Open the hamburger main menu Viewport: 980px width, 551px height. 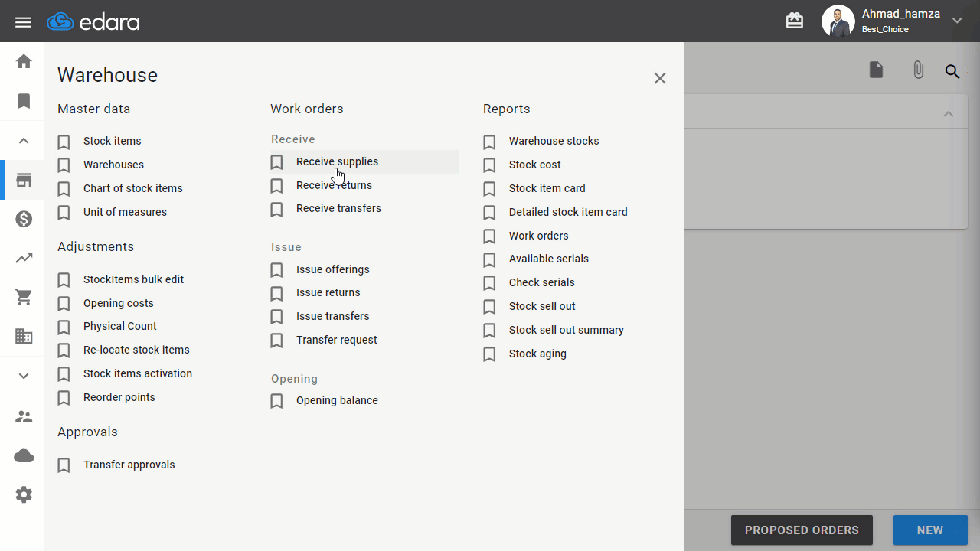(23, 22)
